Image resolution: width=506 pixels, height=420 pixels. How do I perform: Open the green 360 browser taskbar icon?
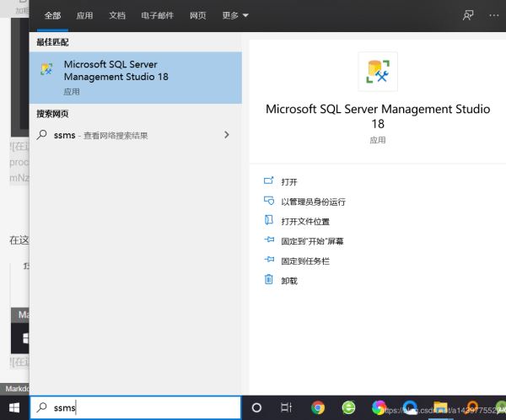(349, 407)
